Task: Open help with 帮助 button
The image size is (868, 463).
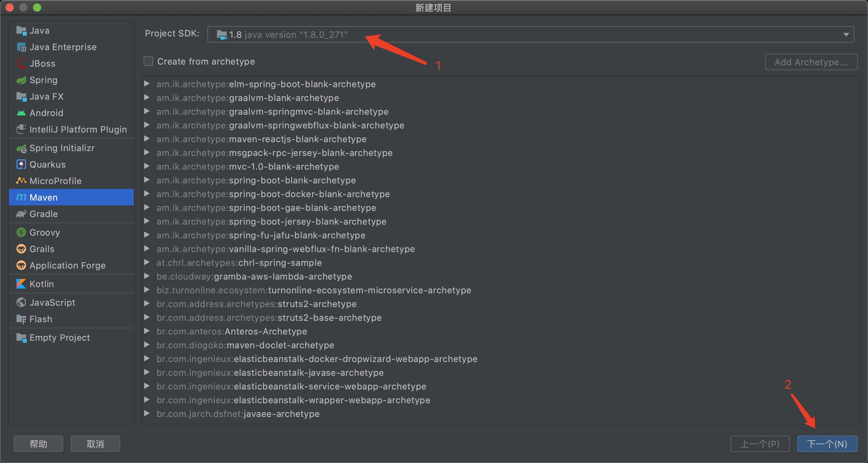Action: click(38, 444)
